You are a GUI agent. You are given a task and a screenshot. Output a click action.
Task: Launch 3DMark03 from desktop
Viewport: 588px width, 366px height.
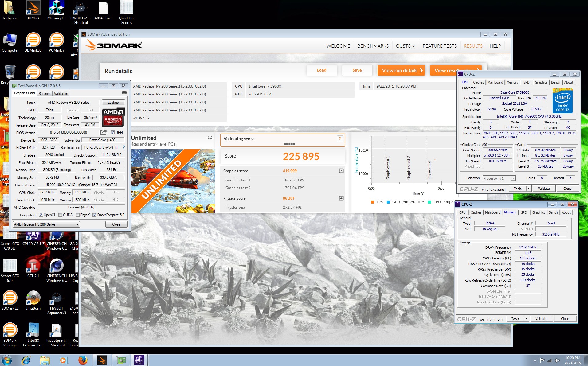tap(33, 42)
